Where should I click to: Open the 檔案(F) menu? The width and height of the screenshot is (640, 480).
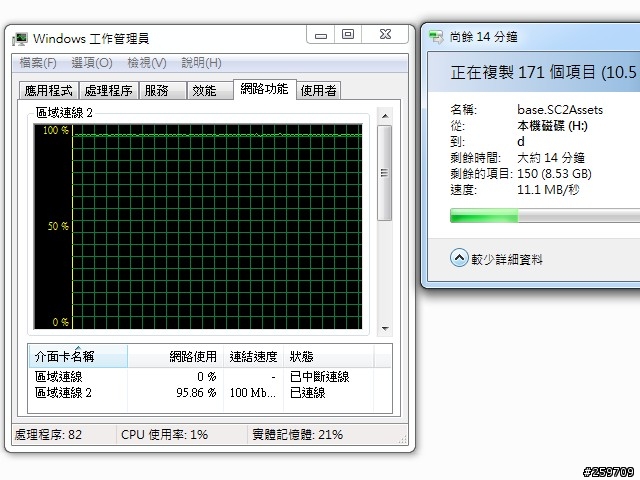click(38, 63)
